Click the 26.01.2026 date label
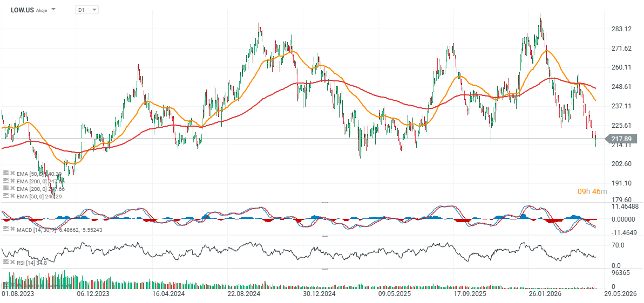 tap(545, 294)
